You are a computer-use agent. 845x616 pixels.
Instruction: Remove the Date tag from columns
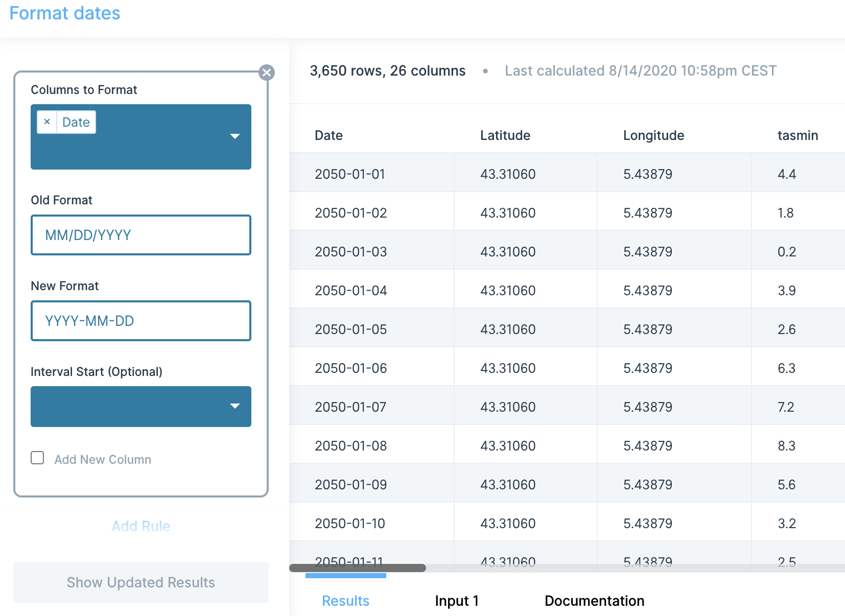[47, 122]
